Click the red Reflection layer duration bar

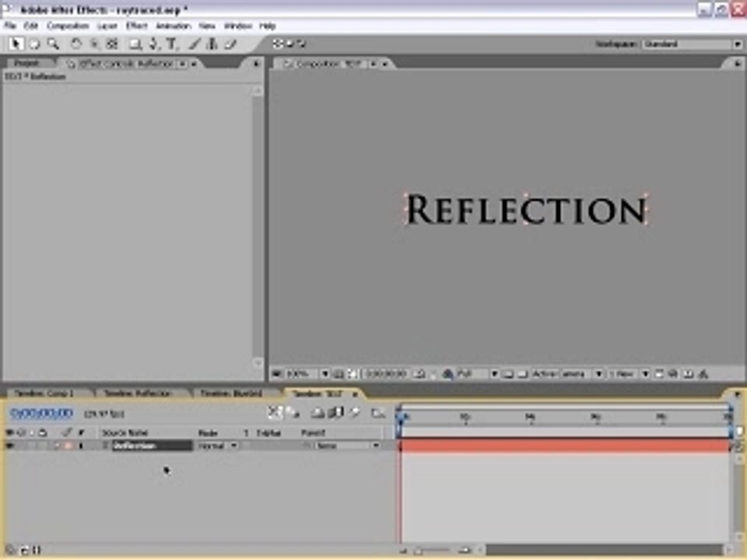pyautogui.click(x=565, y=446)
